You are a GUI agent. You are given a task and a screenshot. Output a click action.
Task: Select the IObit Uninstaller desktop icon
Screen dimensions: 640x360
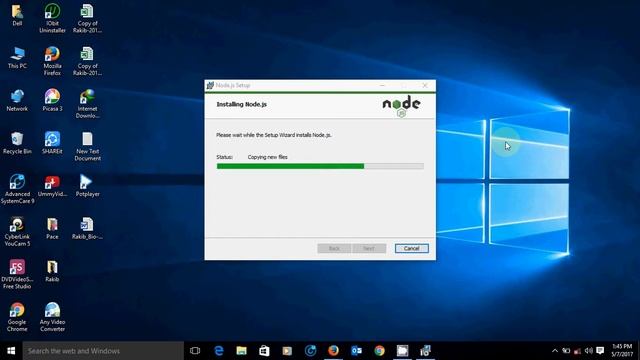tap(52, 18)
